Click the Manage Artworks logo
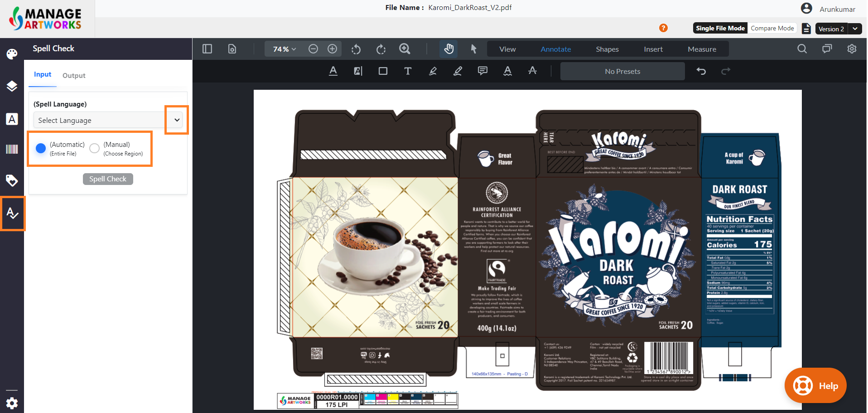The width and height of the screenshot is (868, 413). click(45, 19)
